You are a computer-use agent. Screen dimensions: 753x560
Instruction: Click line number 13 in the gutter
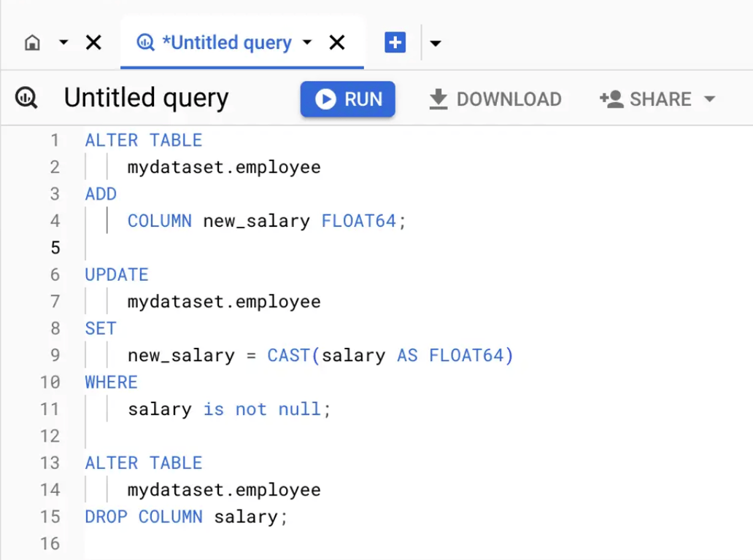(x=50, y=463)
